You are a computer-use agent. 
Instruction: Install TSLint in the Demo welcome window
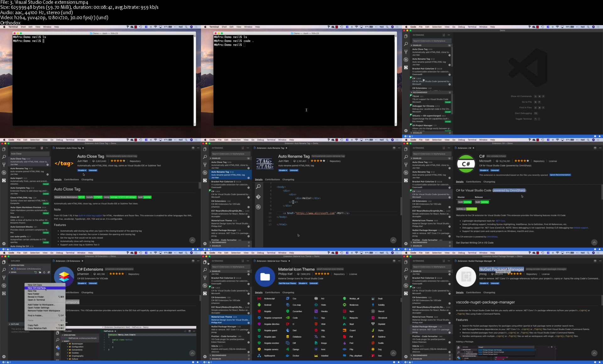448,102
